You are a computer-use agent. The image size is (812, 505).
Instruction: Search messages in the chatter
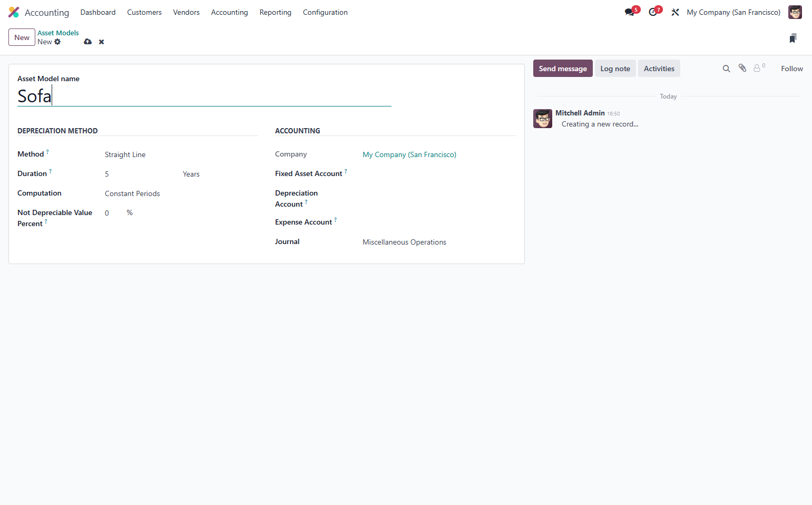coord(726,69)
